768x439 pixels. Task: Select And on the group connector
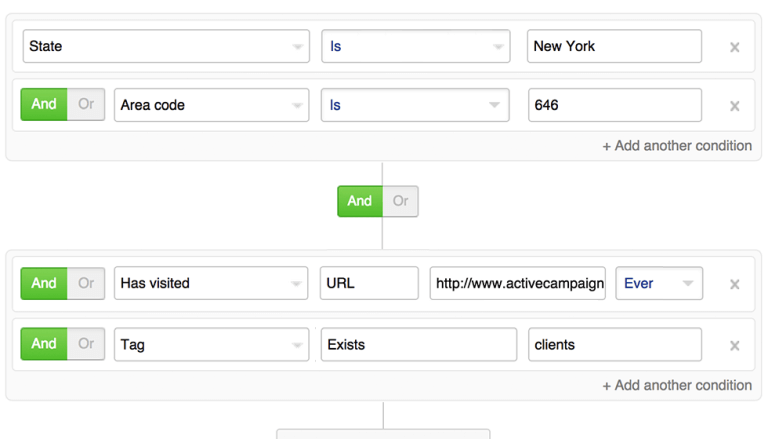click(359, 201)
